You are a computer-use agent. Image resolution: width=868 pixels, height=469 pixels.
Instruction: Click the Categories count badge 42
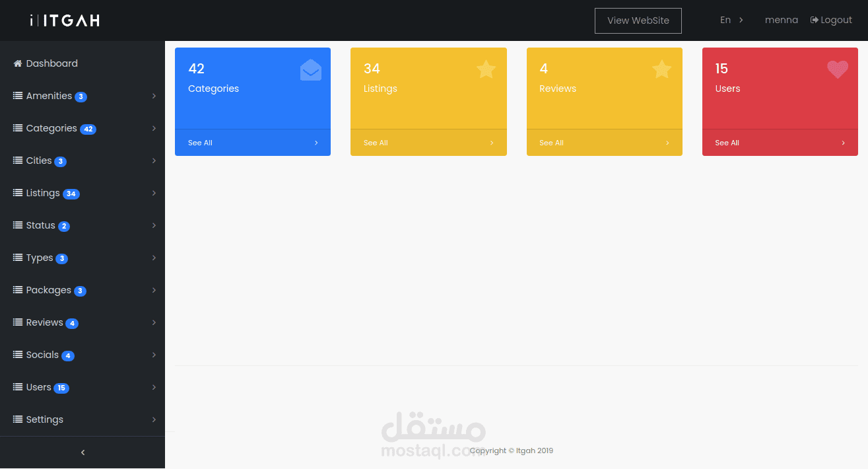click(88, 129)
